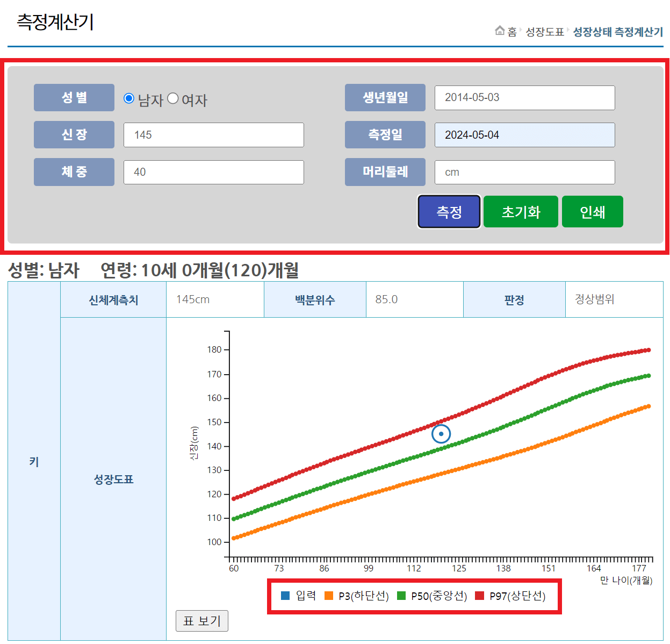Click the 생년월일 date field showing 2014-05-03

tap(524, 98)
